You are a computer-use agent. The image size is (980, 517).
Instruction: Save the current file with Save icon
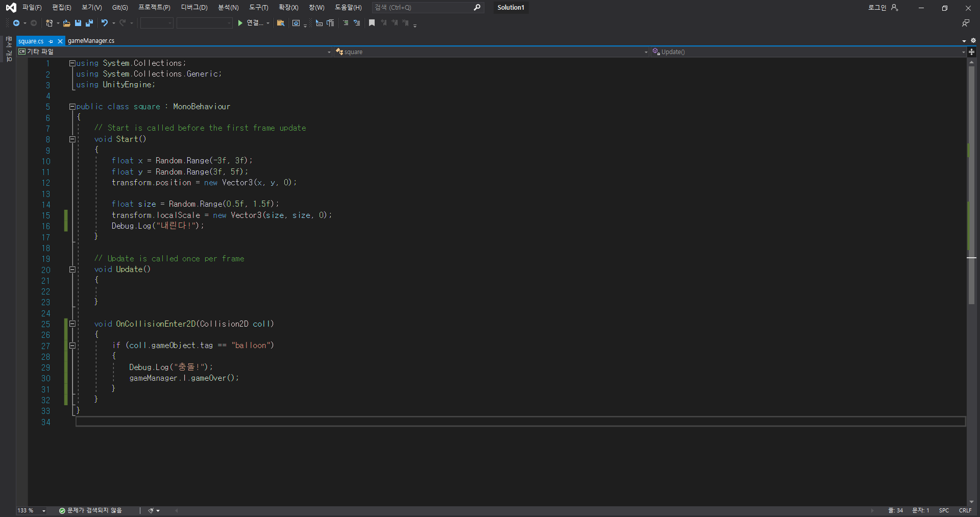pos(78,23)
